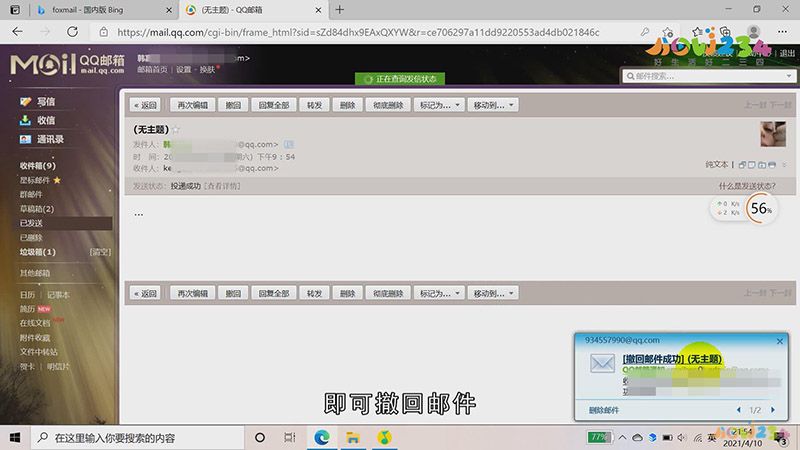
Task: Go back with the browser back arrow
Action: pos(17,32)
